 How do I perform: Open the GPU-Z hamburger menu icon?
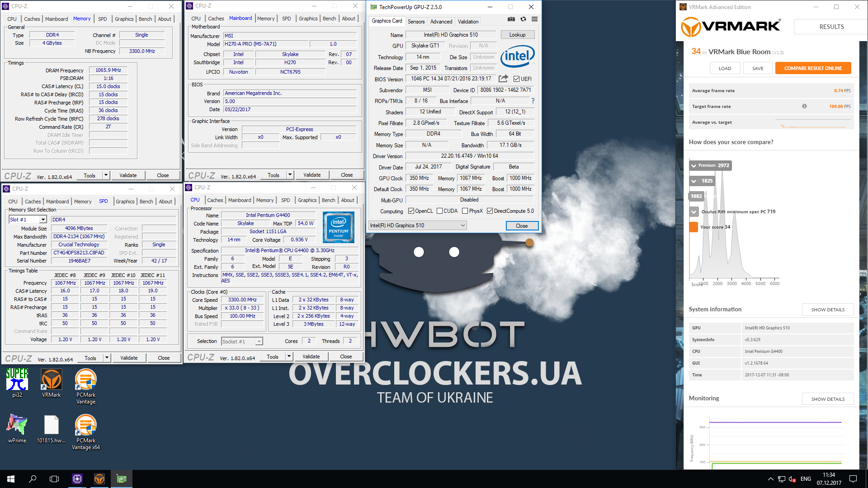coord(534,19)
